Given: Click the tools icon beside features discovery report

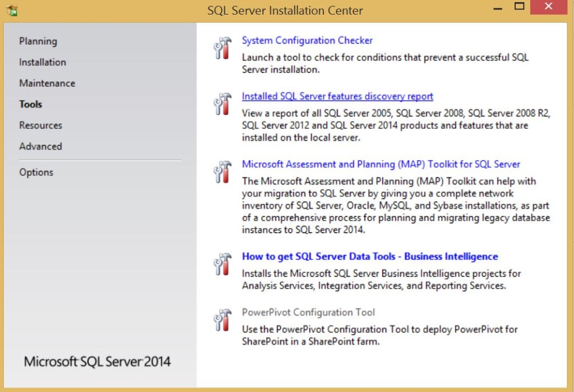Looking at the screenshot, I should [222, 104].
